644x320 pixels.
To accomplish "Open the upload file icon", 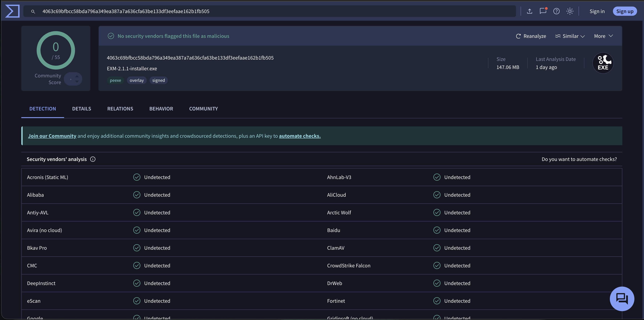I will (x=529, y=11).
